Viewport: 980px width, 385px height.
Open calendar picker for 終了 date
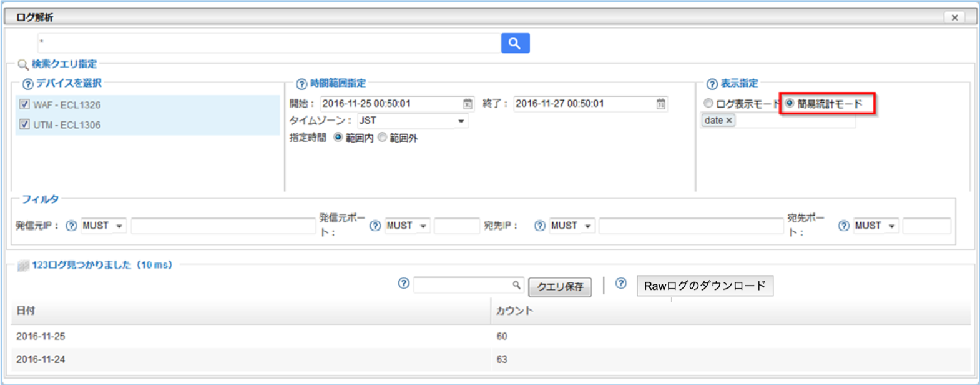click(661, 104)
